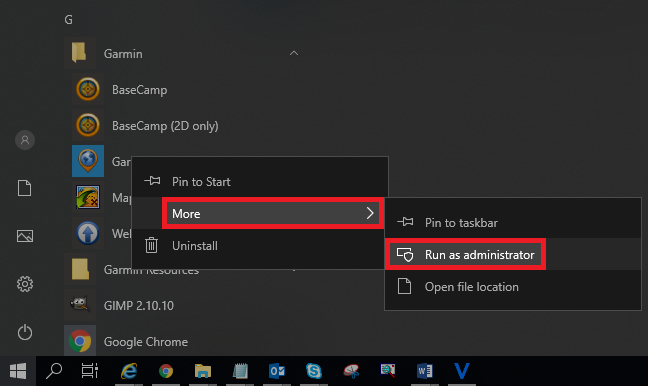Open the Notepad icon on the taskbar
Viewport: 648px width, 386px height.
coord(240,371)
